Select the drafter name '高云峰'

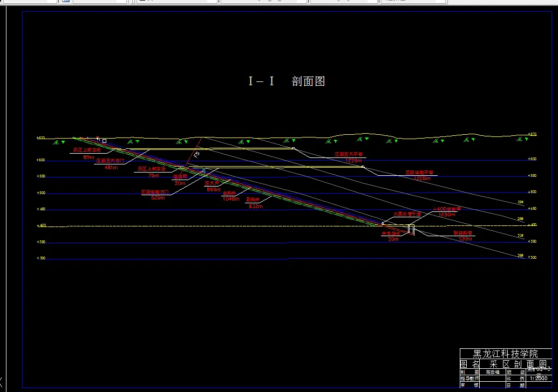[x=493, y=372]
